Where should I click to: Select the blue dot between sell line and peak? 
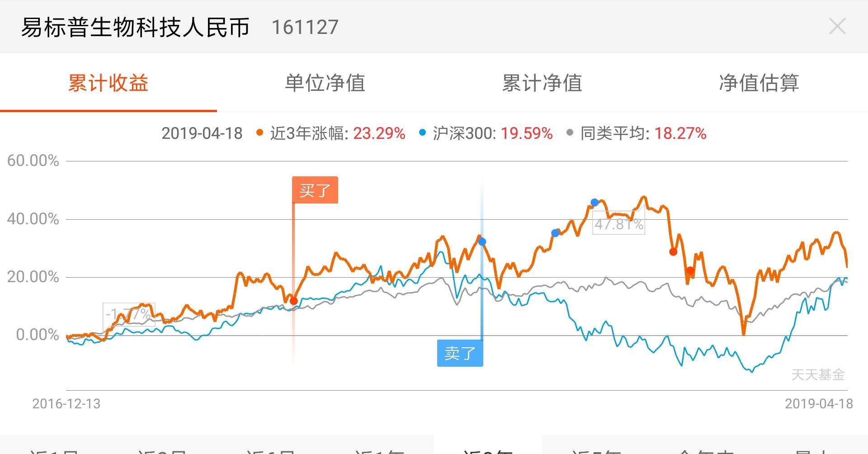[x=555, y=233]
